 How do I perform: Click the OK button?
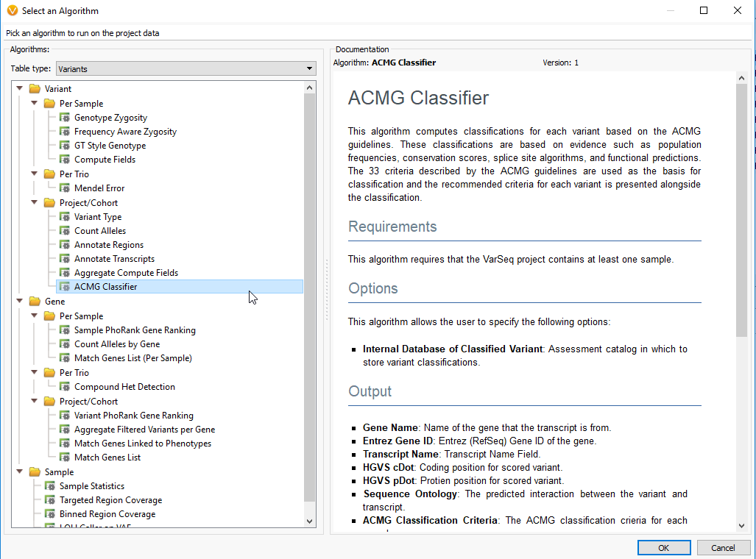(x=663, y=547)
